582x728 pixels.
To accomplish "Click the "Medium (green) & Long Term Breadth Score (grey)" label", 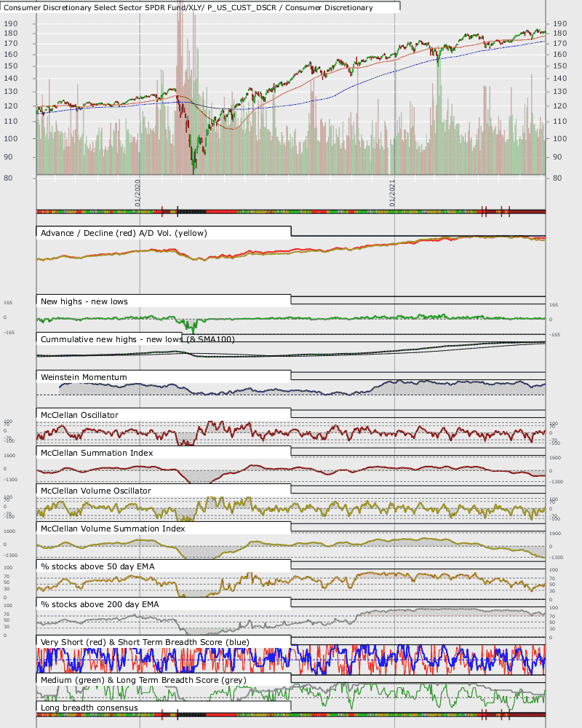I will pyautogui.click(x=143, y=680).
